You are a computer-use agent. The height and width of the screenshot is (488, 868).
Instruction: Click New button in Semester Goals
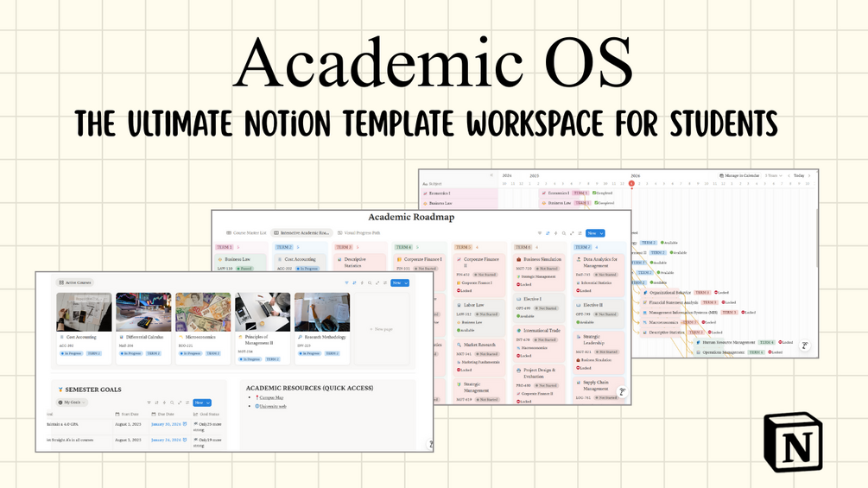click(x=198, y=402)
